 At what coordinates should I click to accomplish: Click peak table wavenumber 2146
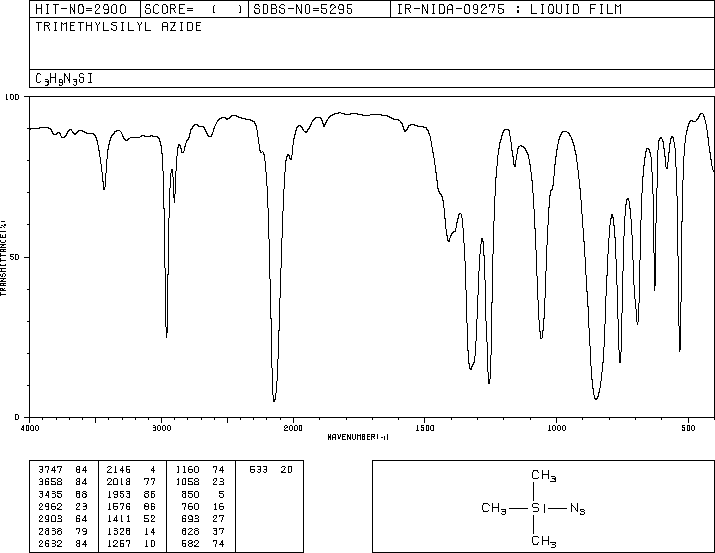(119, 470)
